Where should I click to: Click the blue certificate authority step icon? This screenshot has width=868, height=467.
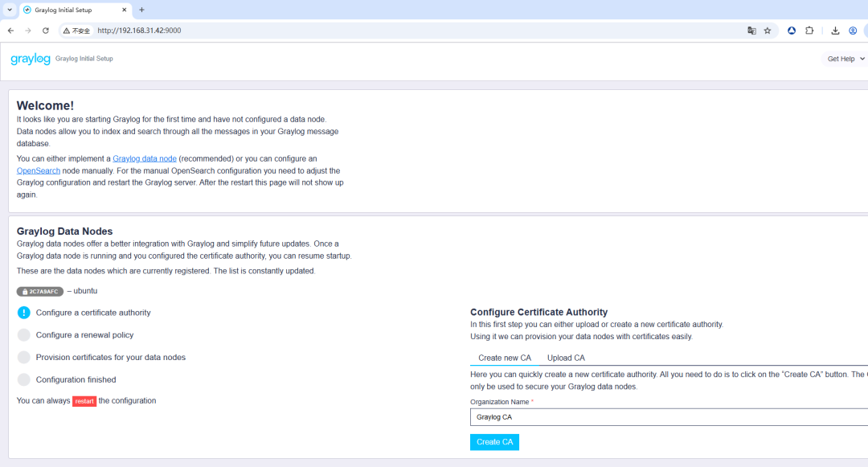(24, 313)
